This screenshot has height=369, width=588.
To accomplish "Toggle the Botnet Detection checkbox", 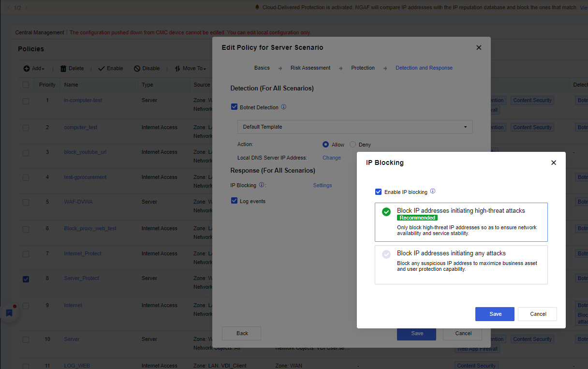I will 234,107.
